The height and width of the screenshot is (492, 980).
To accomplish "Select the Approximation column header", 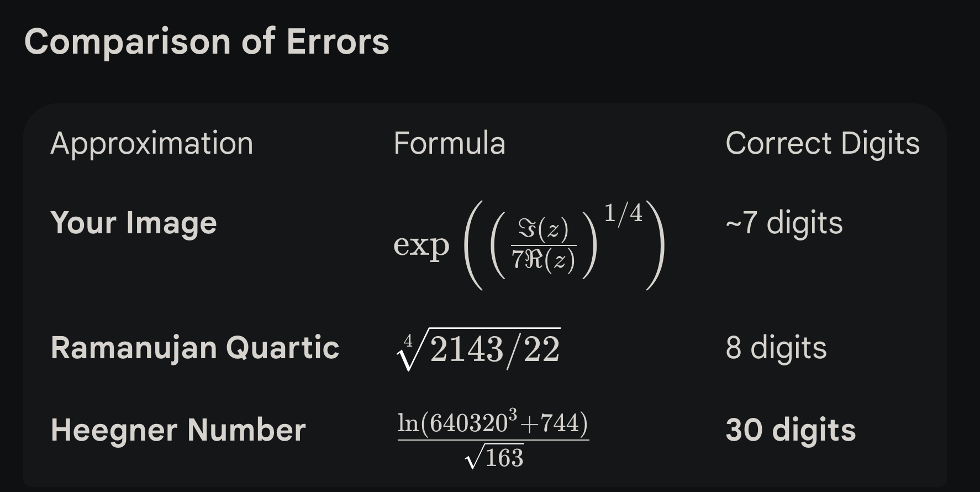I will [x=151, y=144].
